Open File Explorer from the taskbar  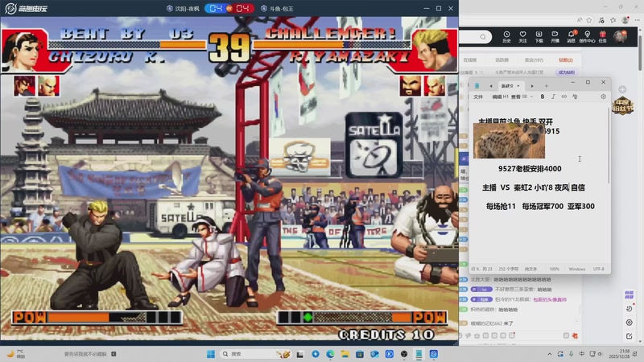pyautogui.click(x=345, y=354)
